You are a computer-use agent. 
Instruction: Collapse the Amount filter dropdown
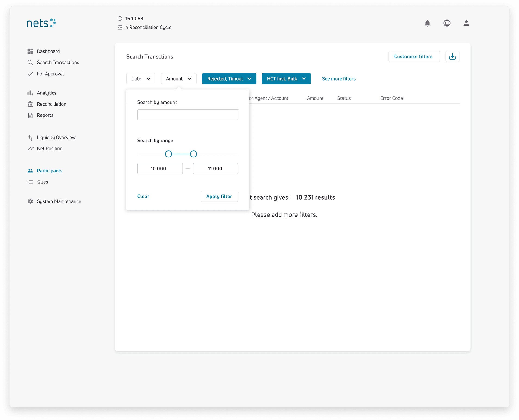pos(178,79)
